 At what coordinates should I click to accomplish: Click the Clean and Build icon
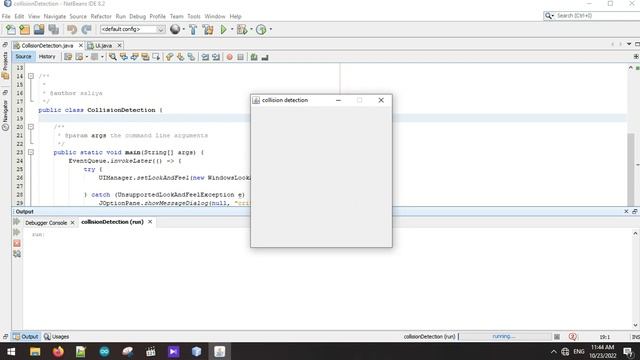click(x=208, y=29)
